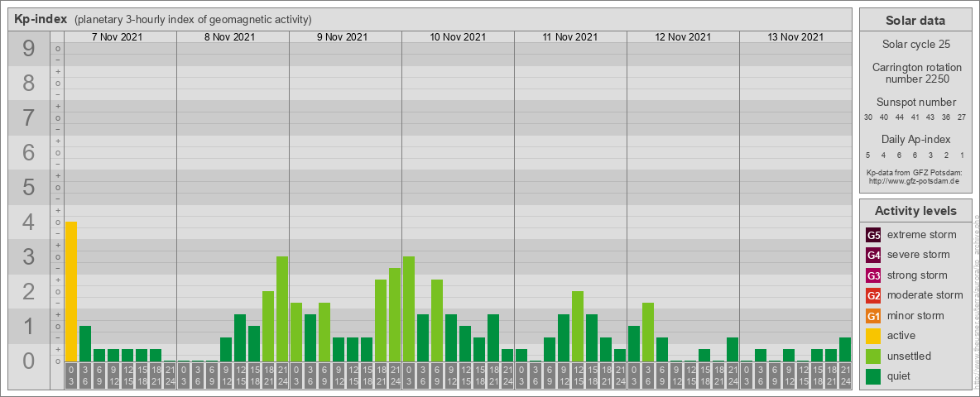The height and width of the screenshot is (397, 980).
Task: Click the dark green quiet legend swatch
Action: [873, 376]
